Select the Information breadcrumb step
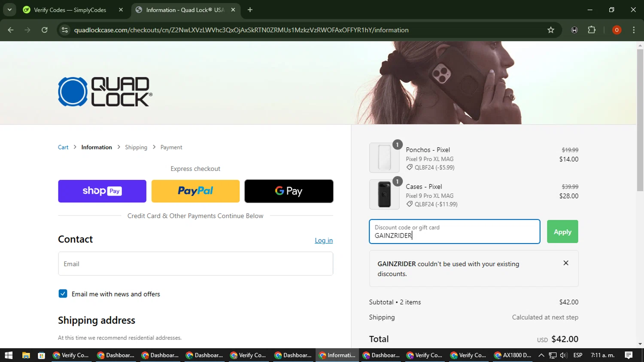This screenshot has height=362, width=644. point(97,147)
